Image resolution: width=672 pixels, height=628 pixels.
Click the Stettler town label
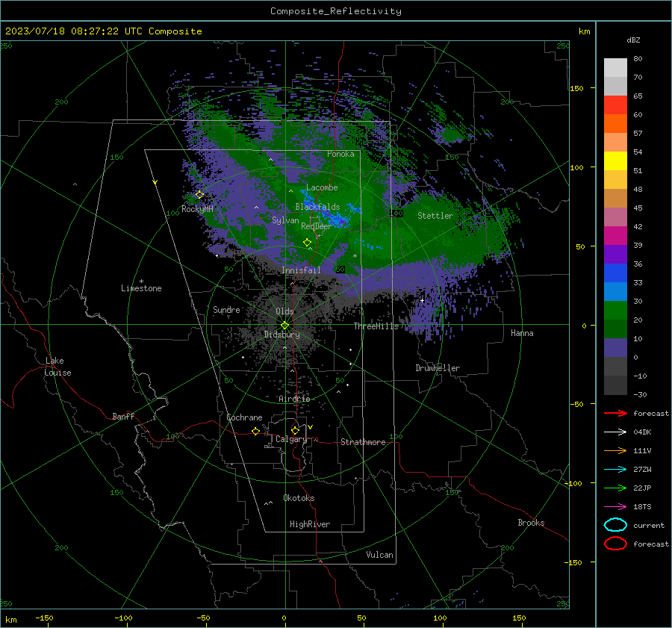point(435,216)
